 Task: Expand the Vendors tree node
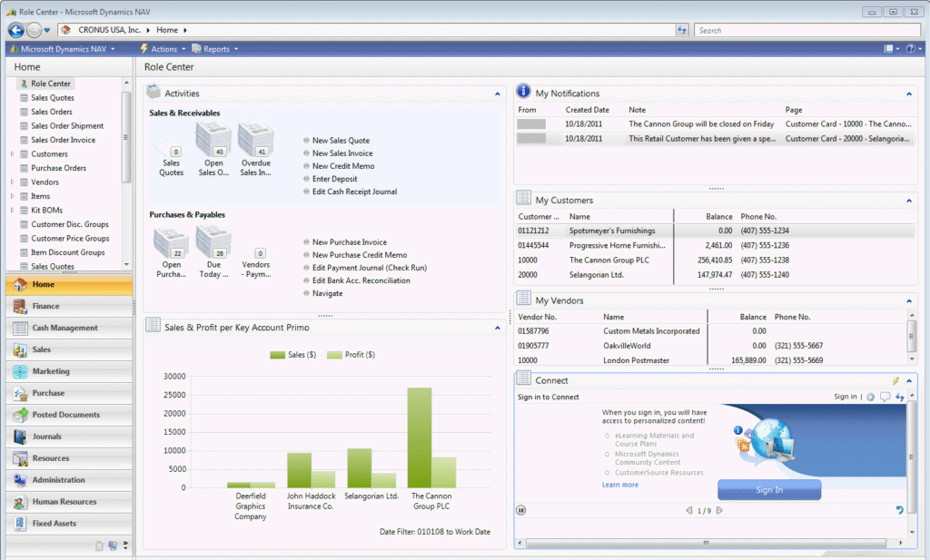tap(12, 182)
